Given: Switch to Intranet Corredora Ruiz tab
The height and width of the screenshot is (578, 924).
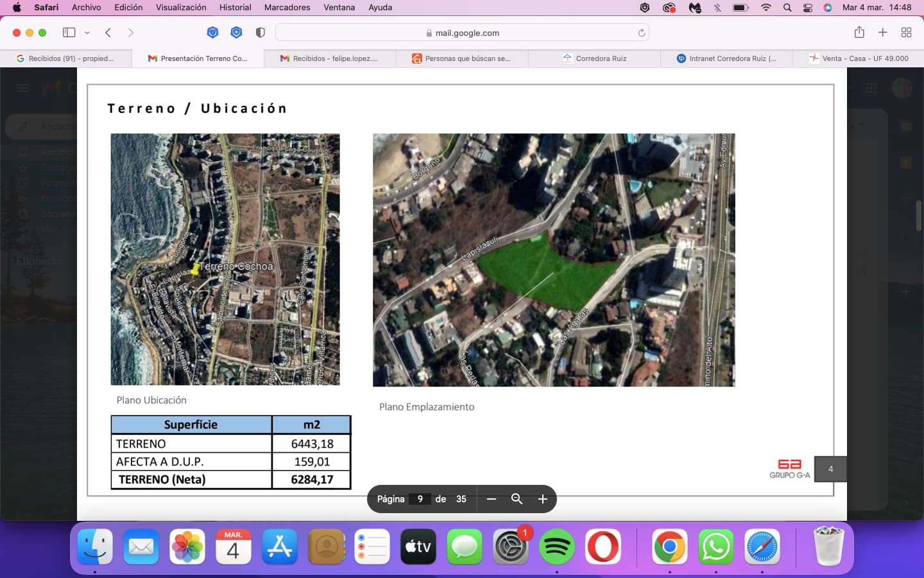Looking at the screenshot, I should click(x=726, y=58).
